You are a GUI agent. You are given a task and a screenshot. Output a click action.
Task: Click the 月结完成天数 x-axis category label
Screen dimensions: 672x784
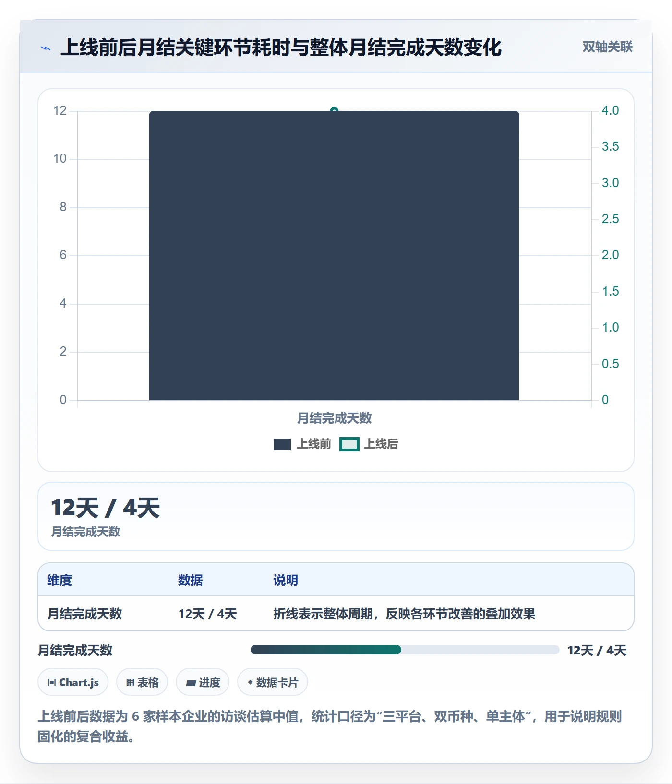point(335,418)
